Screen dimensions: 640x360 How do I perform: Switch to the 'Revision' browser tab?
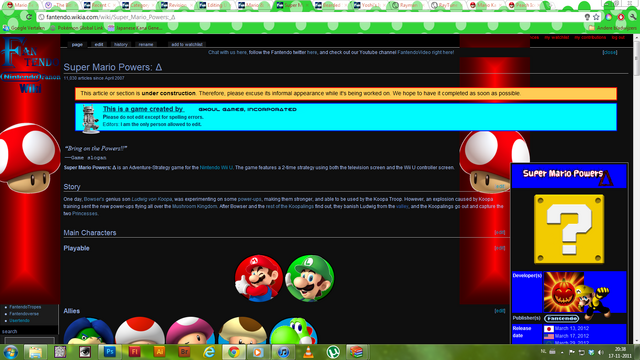coord(176,5)
